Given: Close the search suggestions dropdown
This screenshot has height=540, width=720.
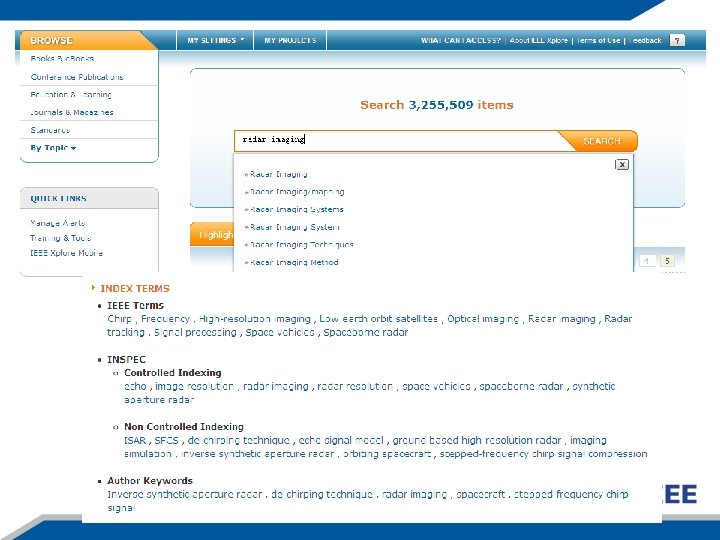Looking at the screenshot, I should tap(621, 164).
